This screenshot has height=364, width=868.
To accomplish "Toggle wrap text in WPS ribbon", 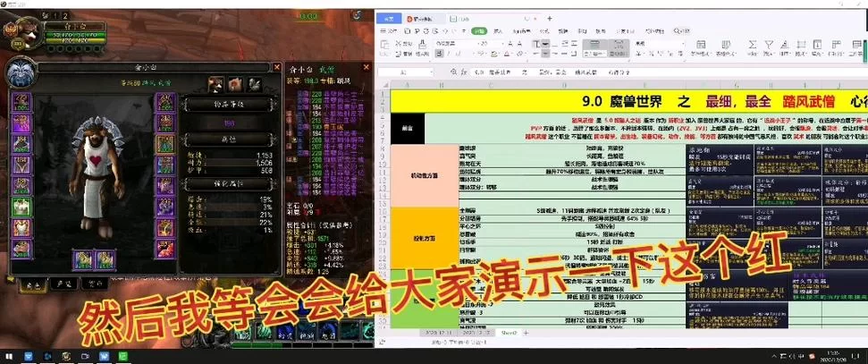I will (618, 47).
